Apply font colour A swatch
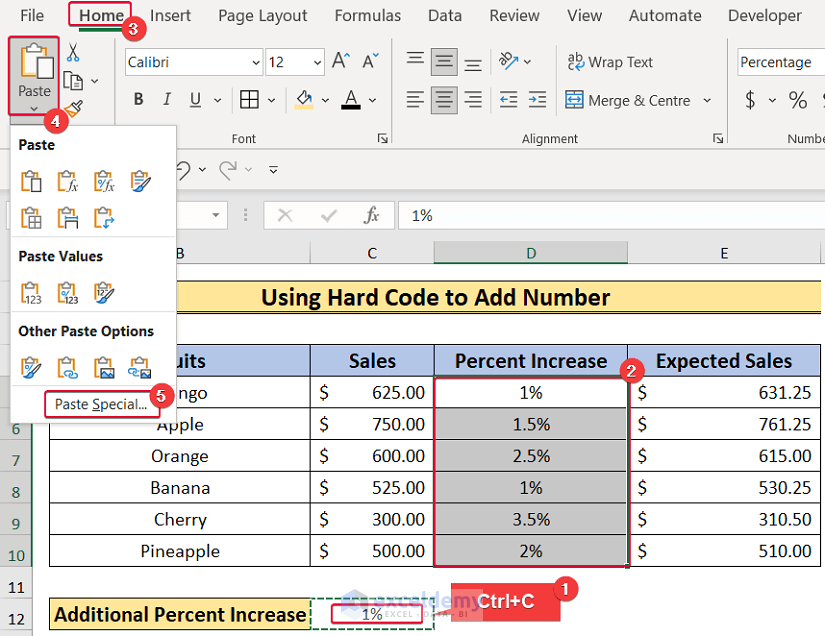 tap(351, 99)
